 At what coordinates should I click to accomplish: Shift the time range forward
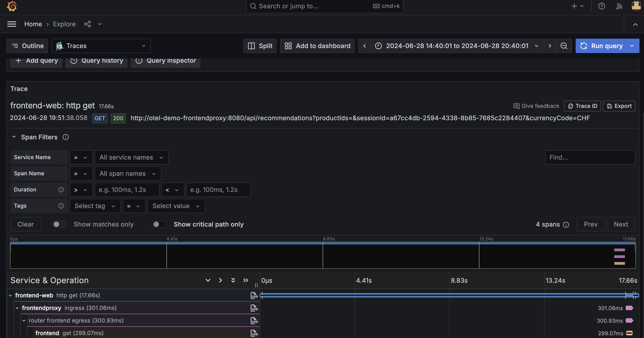pyautogui.click(x=550, y=46)
